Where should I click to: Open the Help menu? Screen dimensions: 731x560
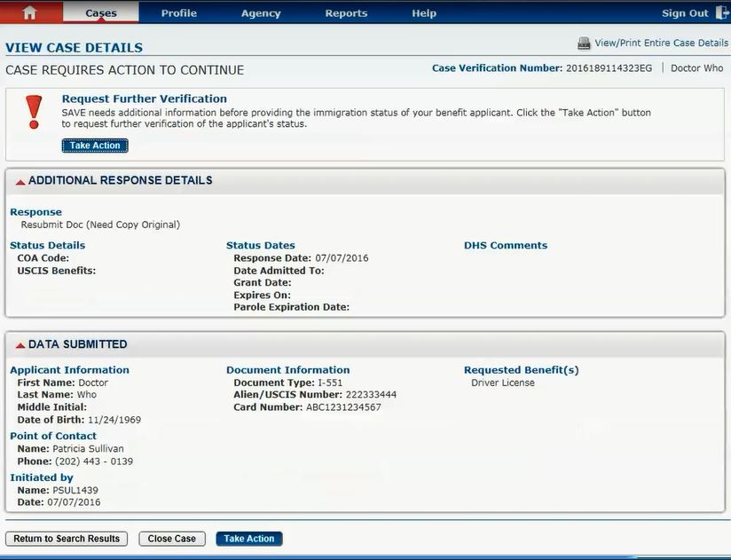pos(424,13)
